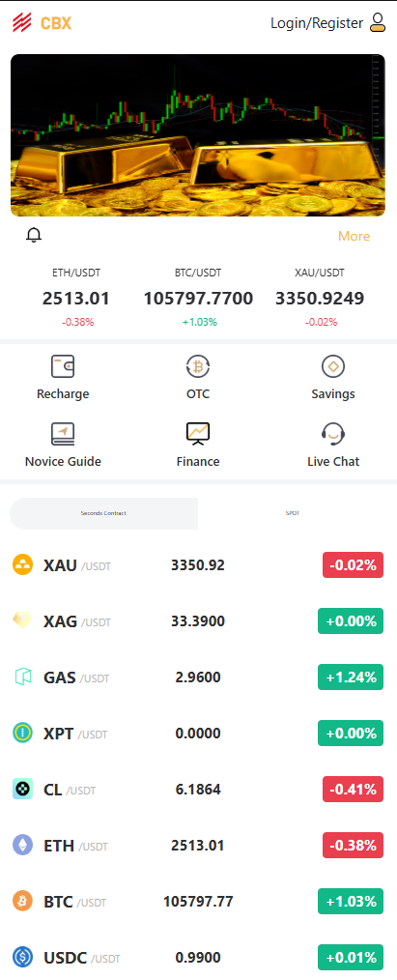Select the ETH/USDT top ticker
The width and height of the screenshot is (397, 980).
(x=76, y=298)
